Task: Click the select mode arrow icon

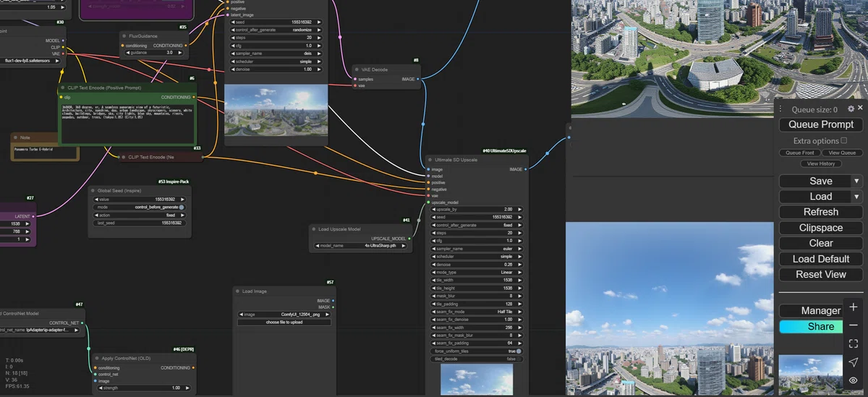Action: pos(854,362)
